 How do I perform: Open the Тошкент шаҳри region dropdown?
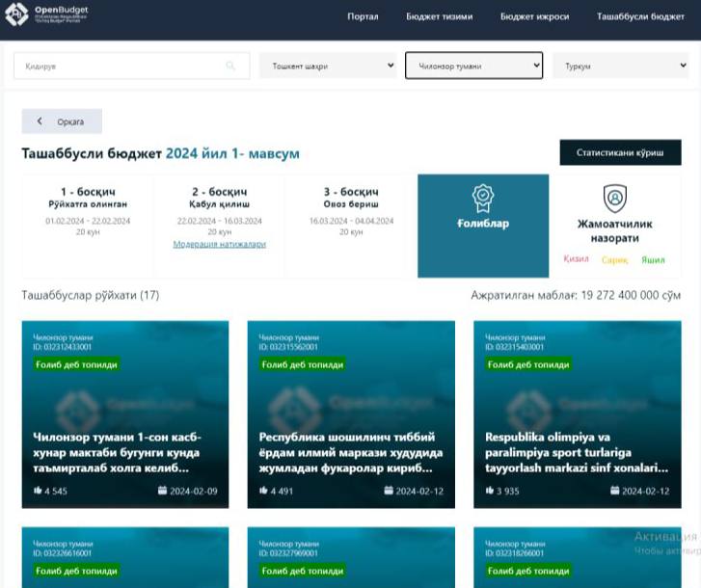pyautogui.click(x=328, y=67)
